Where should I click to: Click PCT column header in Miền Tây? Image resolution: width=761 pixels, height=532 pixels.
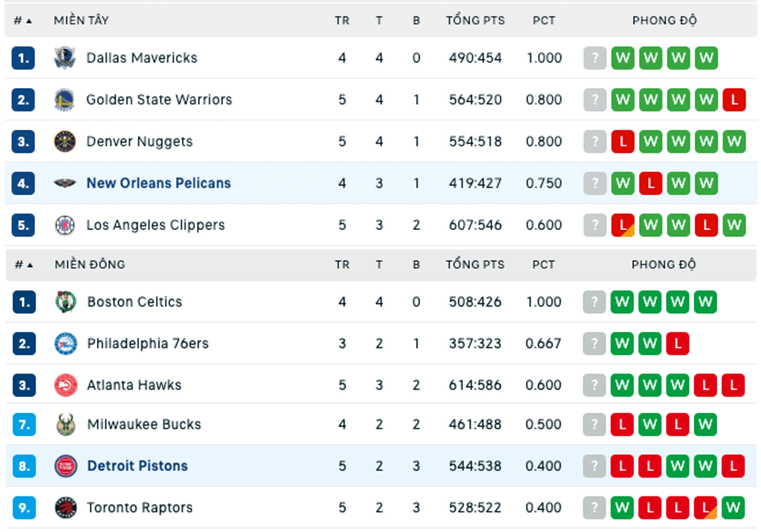544,21
